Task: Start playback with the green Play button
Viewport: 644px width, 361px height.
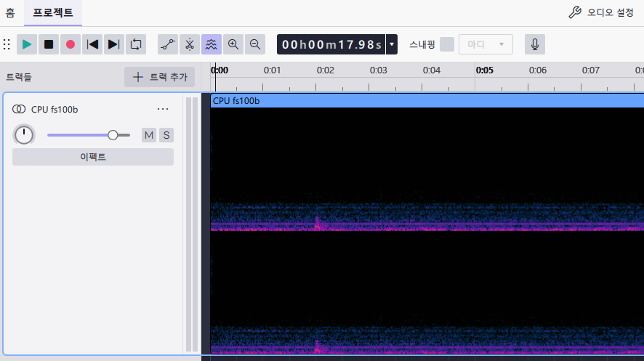Action: (x=27, y=44)
